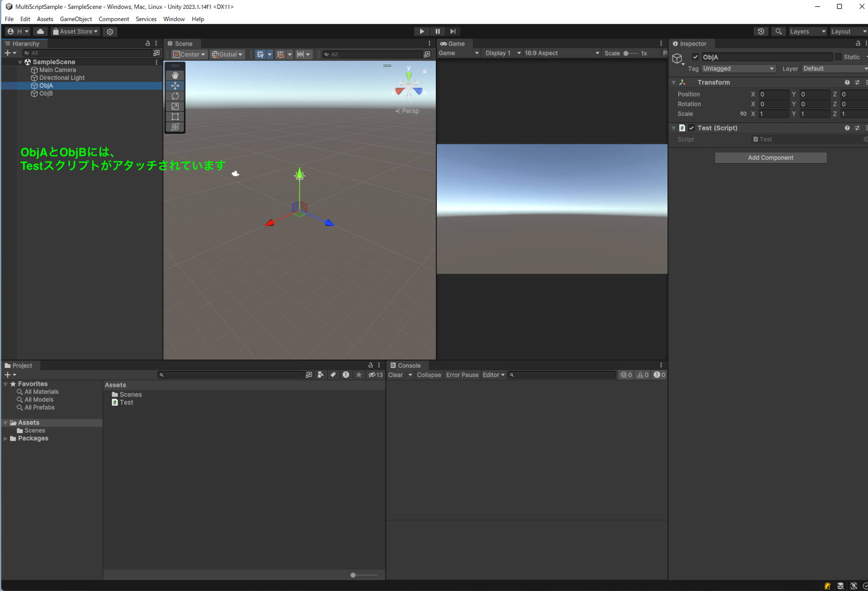Open the Display 1 dropdown
The image size is (868, 591).
[x=502, y=53]
